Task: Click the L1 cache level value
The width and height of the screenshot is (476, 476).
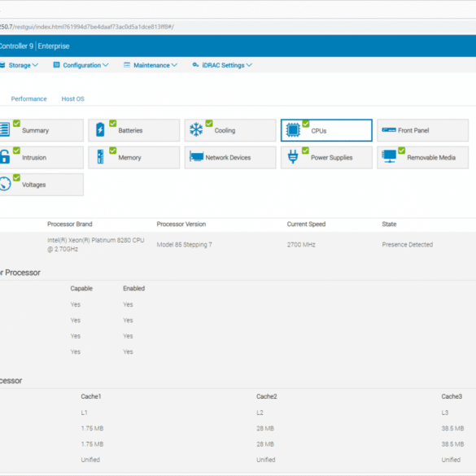Action: pyautogui.click(x=84, y=413)
